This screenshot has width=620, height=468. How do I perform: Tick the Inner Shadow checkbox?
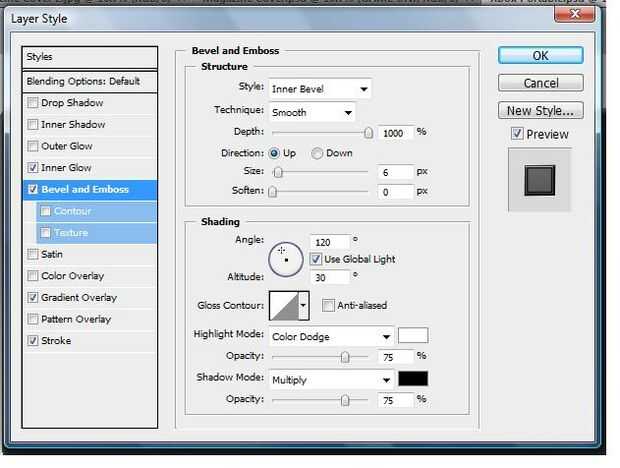tap(32, 125)
